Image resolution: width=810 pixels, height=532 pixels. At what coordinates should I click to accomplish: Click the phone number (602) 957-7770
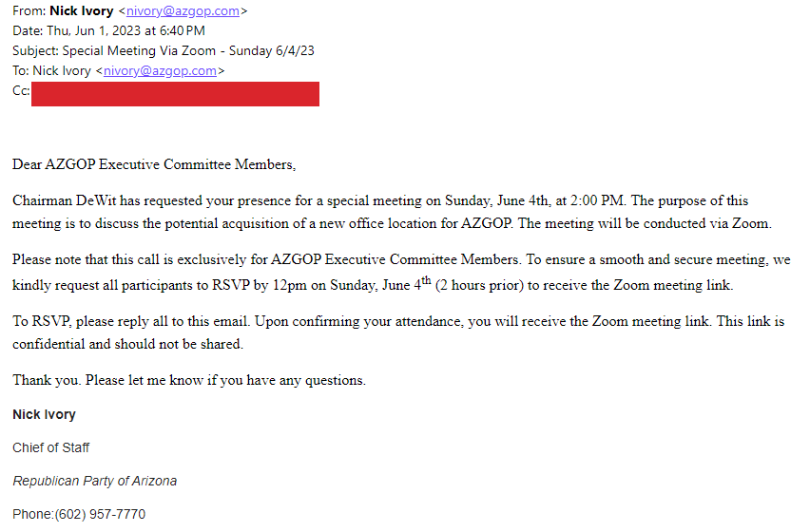tap(100, 515)
